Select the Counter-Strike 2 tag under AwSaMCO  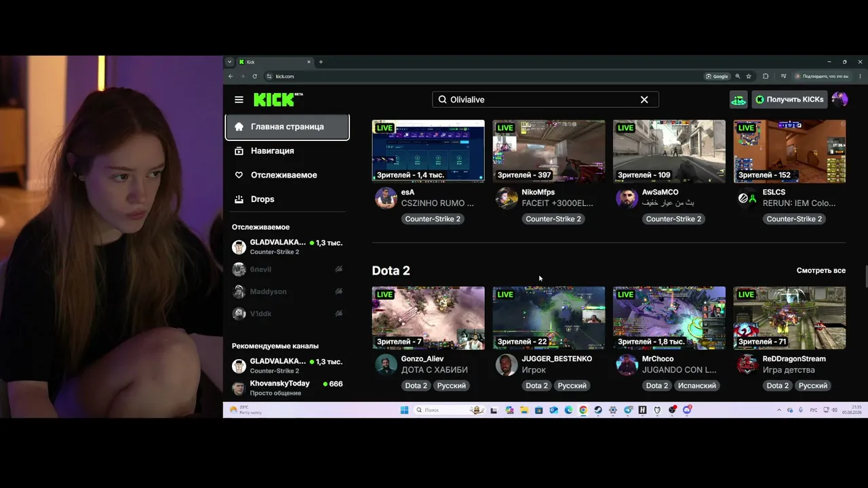(674, 219)
